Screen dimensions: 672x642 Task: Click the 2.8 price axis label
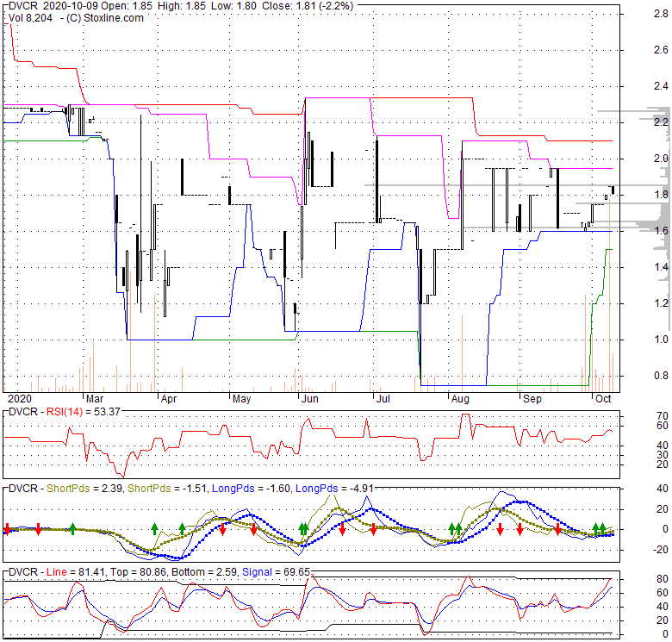click(x=661, y=14)
